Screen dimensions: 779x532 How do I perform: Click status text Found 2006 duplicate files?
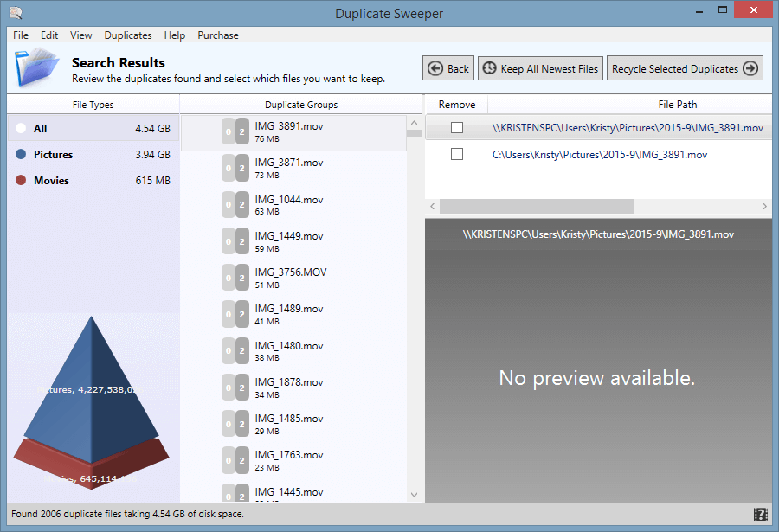127,514
